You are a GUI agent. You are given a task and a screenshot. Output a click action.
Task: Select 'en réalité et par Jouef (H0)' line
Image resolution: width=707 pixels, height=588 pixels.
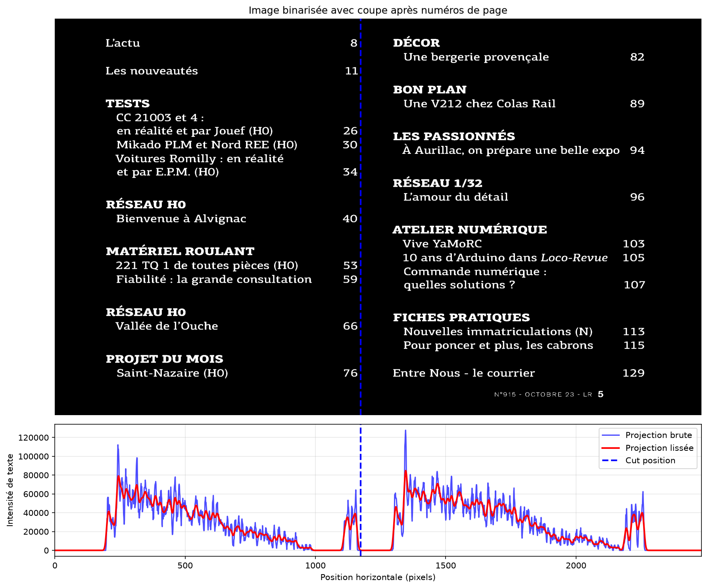point(194,131)
